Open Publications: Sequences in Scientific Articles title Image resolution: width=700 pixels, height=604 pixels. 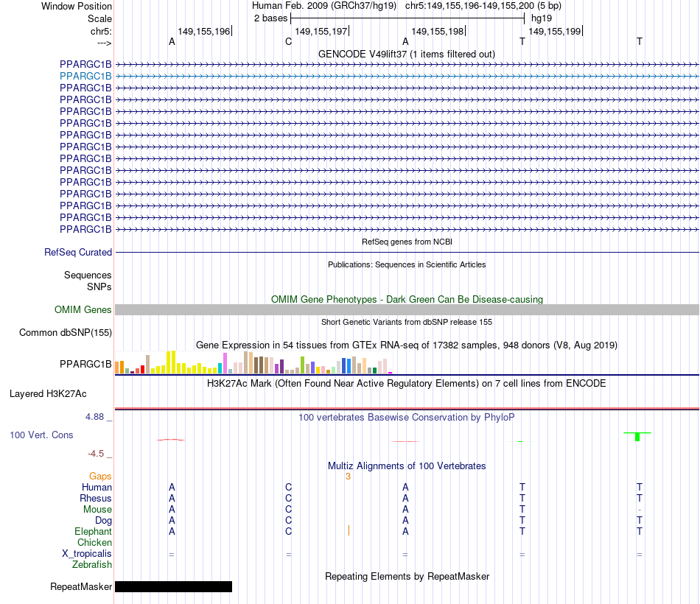pos(407,264)
